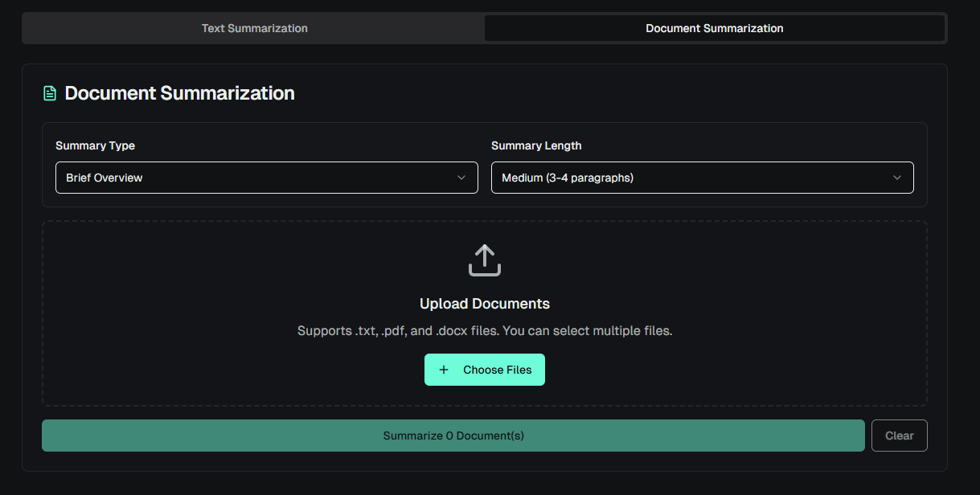Switch to the Text Summarization tab
The image size is (980, 495).
(254, 28)
